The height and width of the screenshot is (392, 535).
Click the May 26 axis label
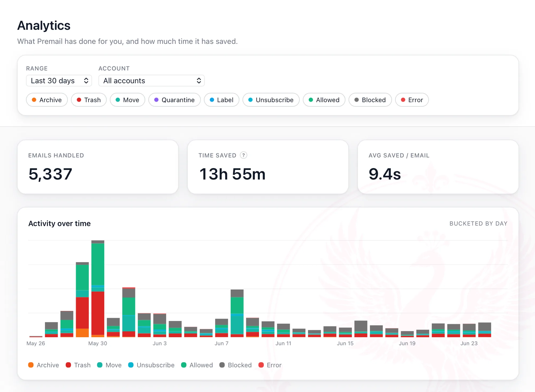click(x=36, y=343)
